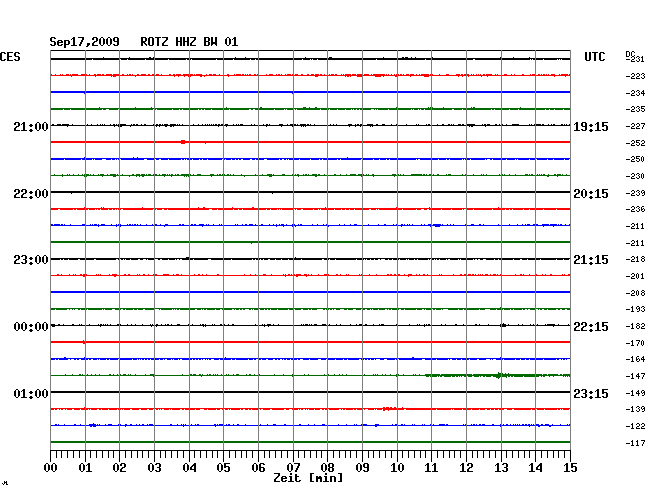Click the DC offset value -117
Screen dimensions: 650x494
tap(635, 443)
